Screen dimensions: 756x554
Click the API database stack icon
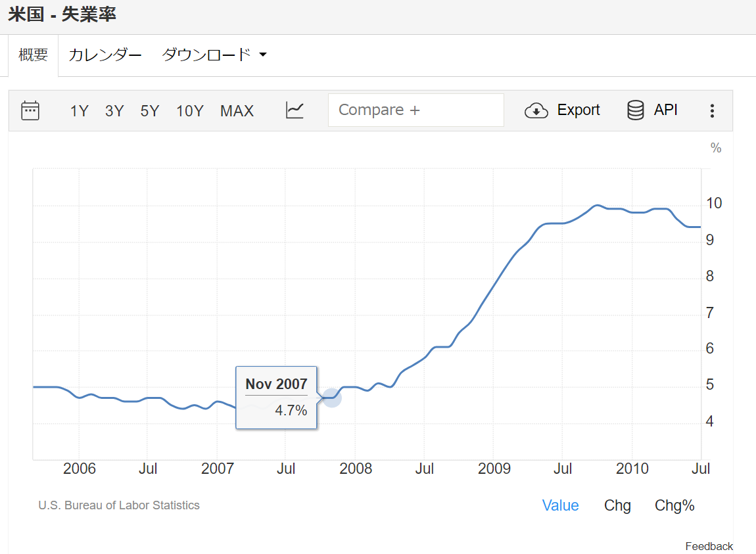636,110
